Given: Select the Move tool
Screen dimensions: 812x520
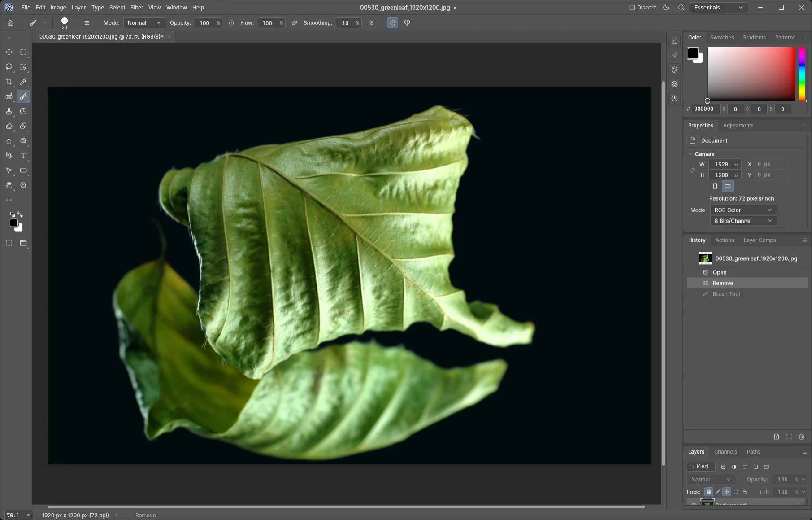Looking at the screenshot, I should point(9,52).
